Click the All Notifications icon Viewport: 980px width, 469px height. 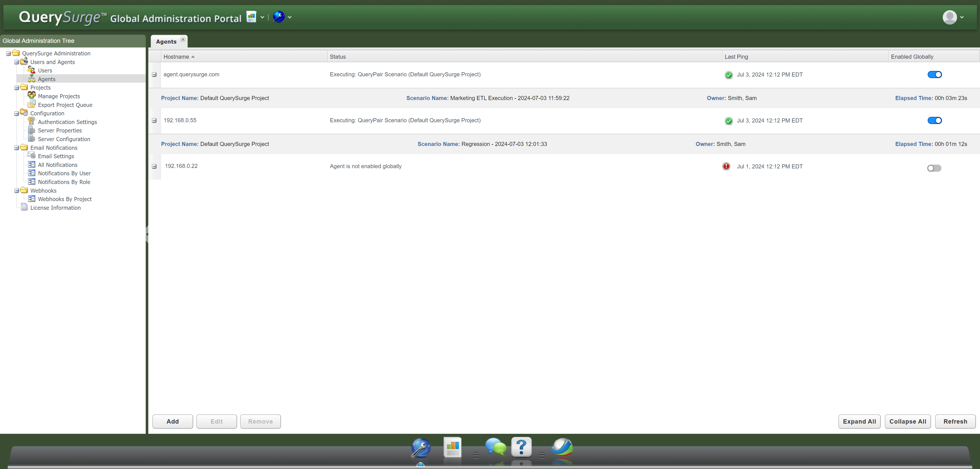32,164
